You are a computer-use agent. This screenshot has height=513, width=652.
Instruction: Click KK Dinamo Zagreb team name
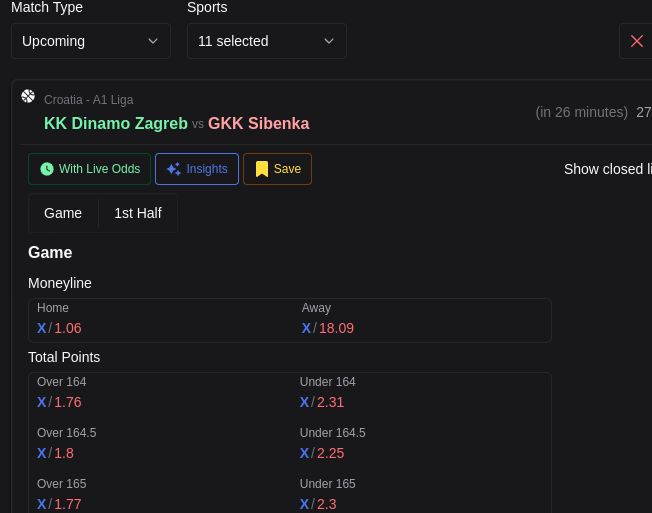coord(116,123)
